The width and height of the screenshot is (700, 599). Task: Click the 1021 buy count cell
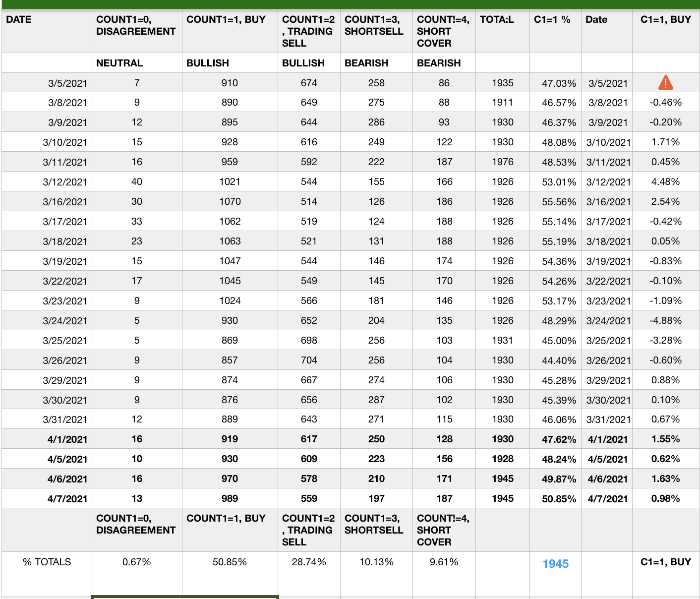[230, 182]
